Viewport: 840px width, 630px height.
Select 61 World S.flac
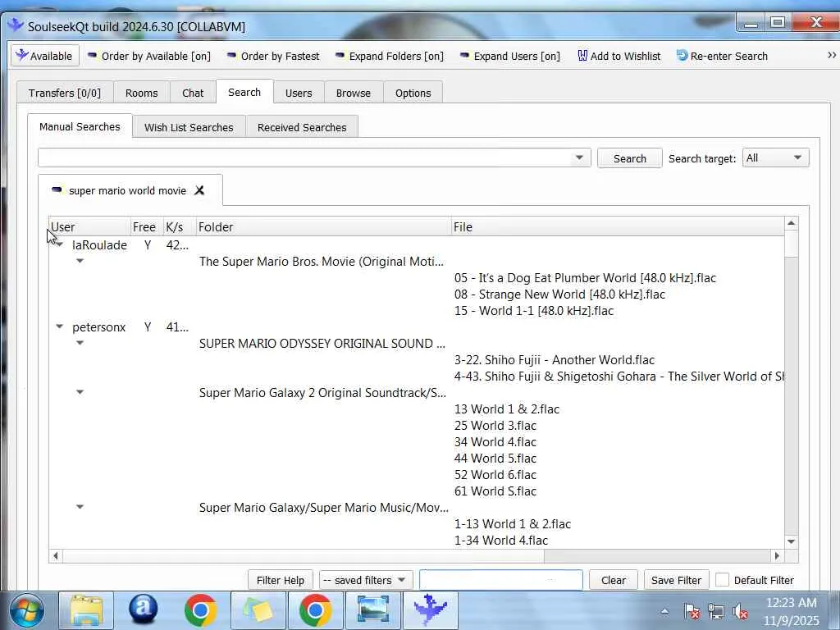(x=495, y=491)
